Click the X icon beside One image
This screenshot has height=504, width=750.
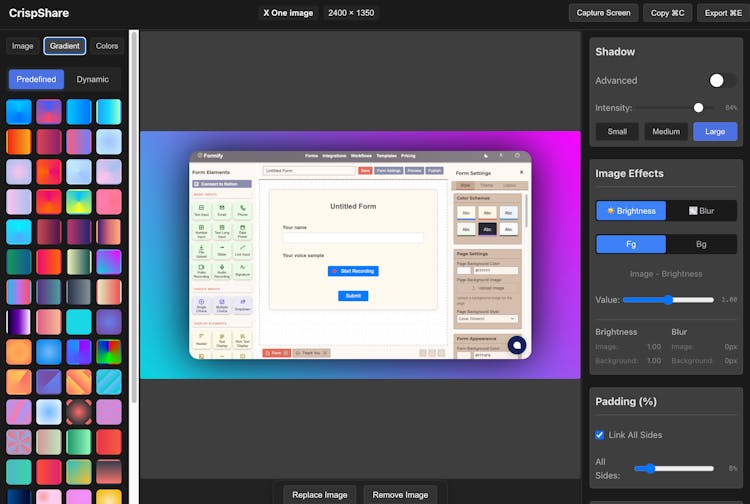(x=267, y=13)
